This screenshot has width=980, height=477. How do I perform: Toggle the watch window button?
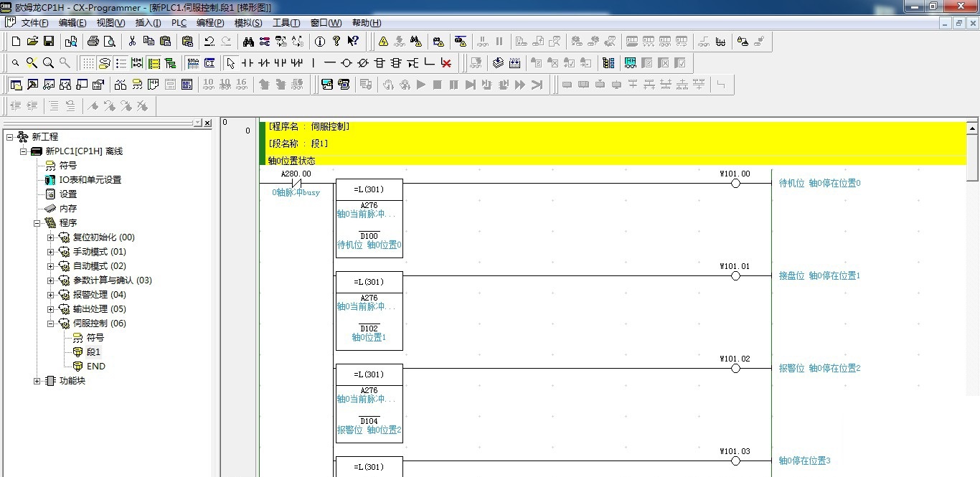49,85
